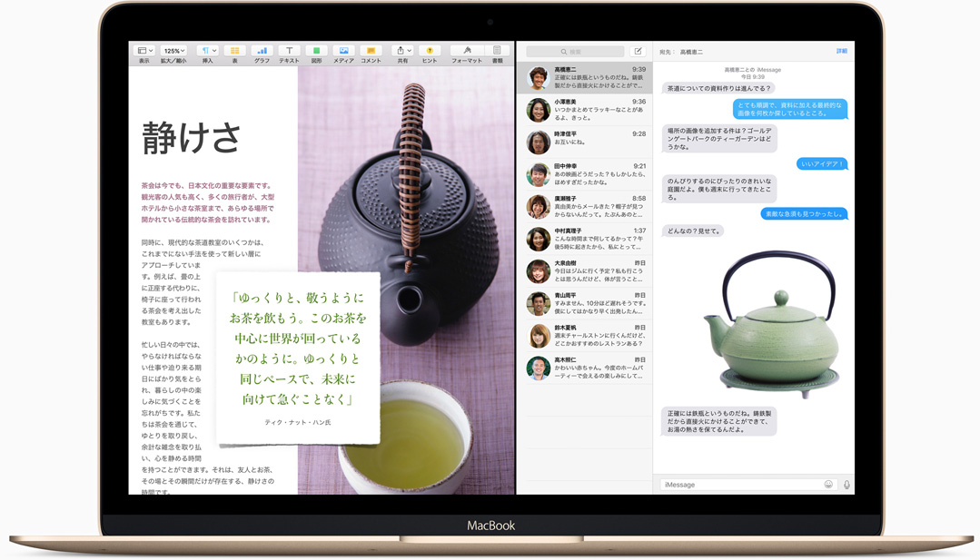Click the コメント comment toolbar icon
This screenshot has width=980, height=560.
[371, 51]
